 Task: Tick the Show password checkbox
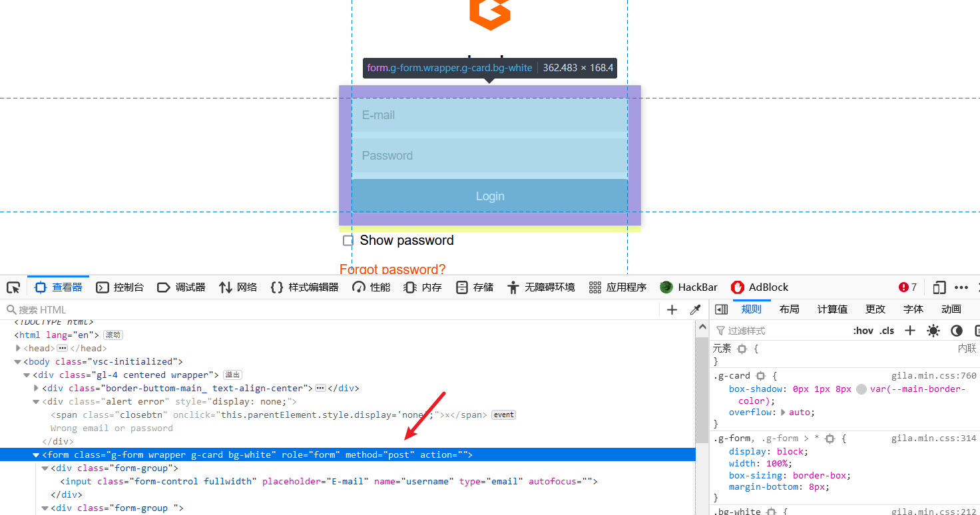[x=348, y=241]
